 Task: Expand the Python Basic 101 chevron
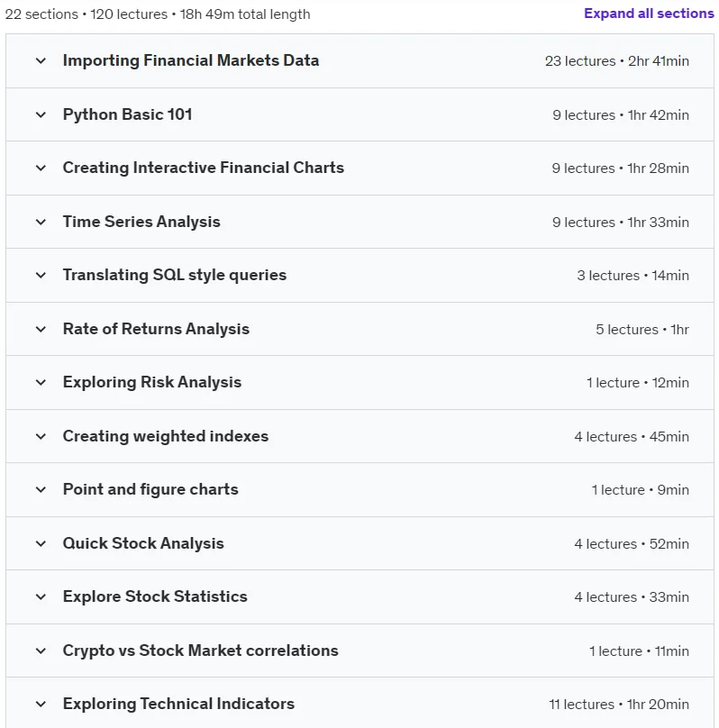pyautogui.click(x=41, y=114)
